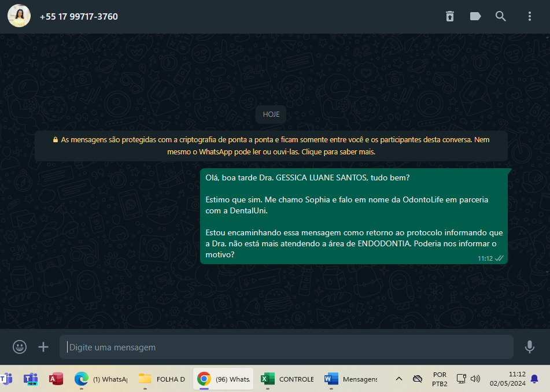Switch to Edge WhatsApp window
The image size is (550, 392).
coord(102,379)
